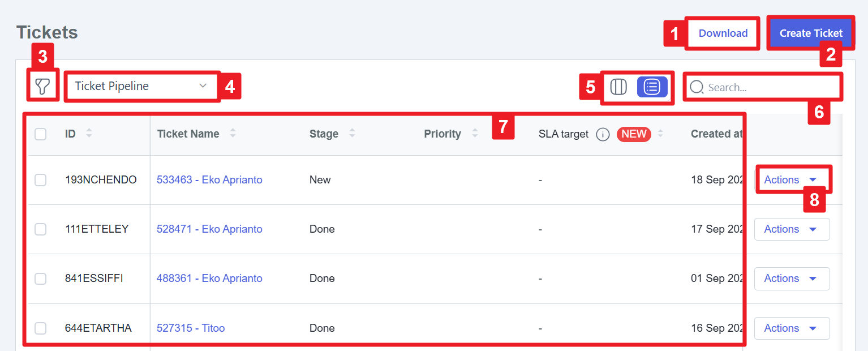Screen dimensions: 868x351
Task: Sort tickets by ID column
Action: [89, 134]
